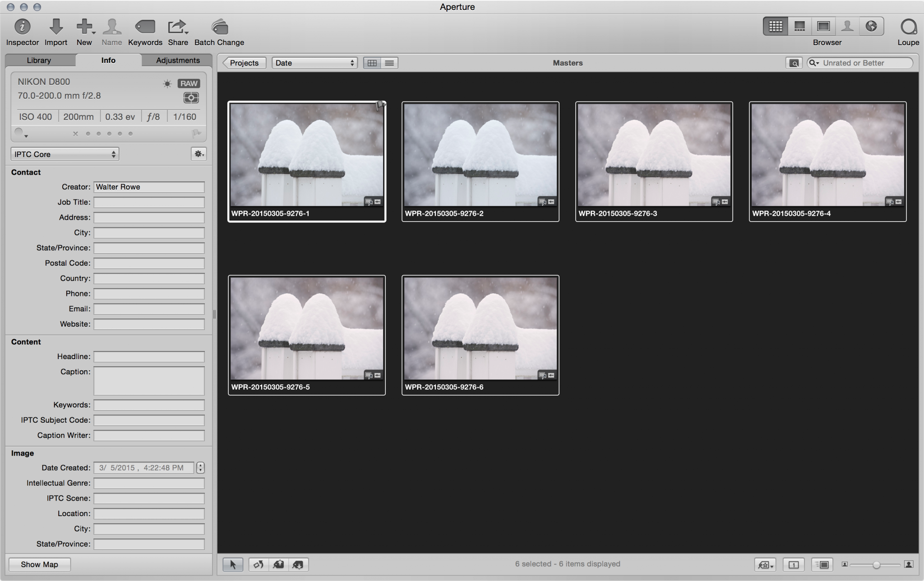Click the Keywords tool icon

pos(145,26)
